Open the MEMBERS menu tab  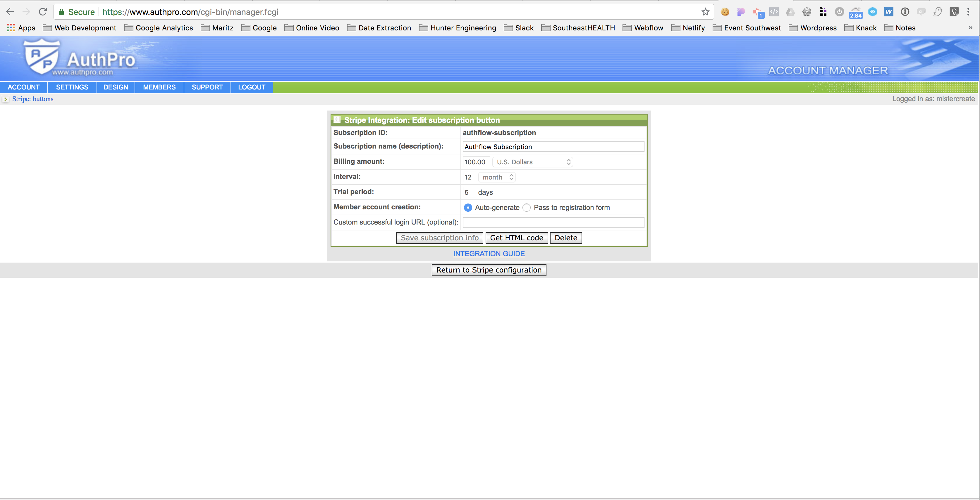(159, 87)
